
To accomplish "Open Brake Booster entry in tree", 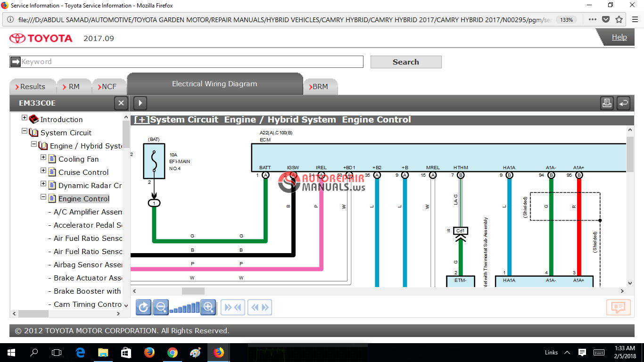I will [x=87, y=291].
